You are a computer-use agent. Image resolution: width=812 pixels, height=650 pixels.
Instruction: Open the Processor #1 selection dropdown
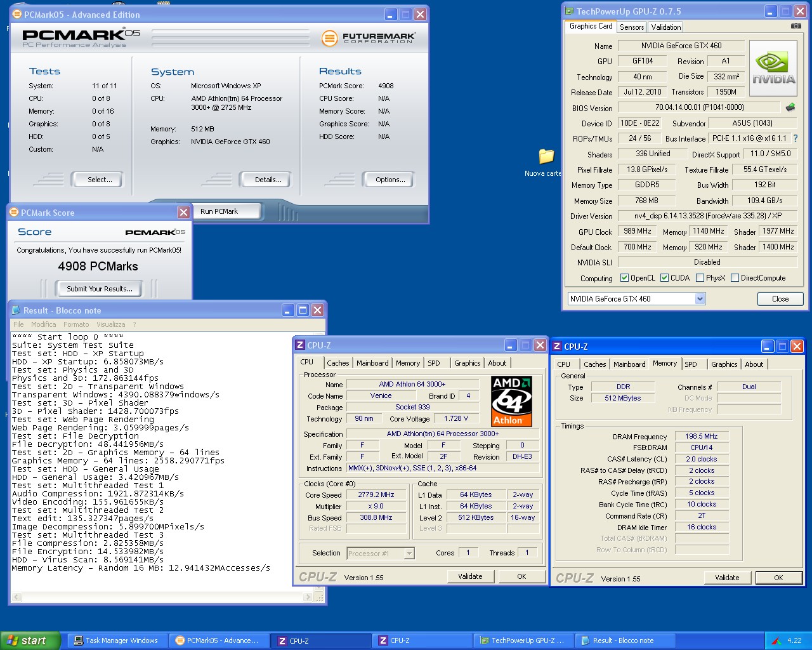[409, 554]
